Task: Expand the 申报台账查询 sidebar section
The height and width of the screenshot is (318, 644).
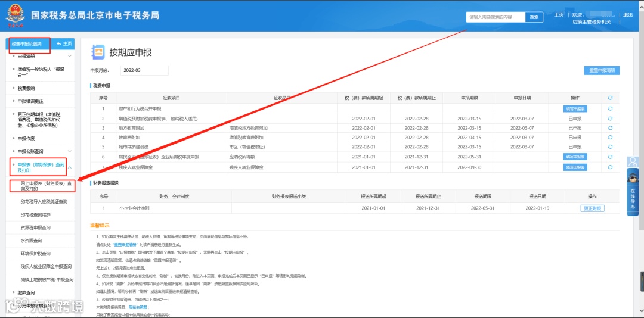Action: coord(69,151)
